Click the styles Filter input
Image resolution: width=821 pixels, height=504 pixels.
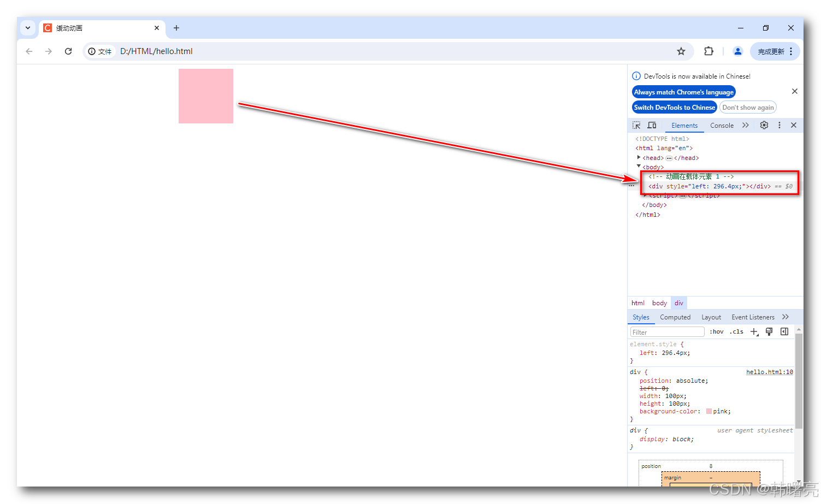click(668, 332)
